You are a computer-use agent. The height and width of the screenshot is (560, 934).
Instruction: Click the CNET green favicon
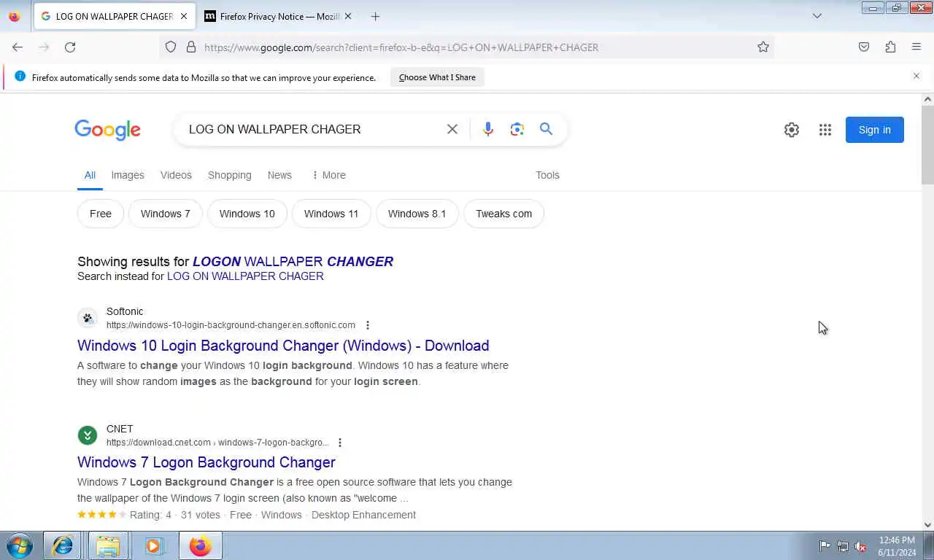[x=88, y=435]
